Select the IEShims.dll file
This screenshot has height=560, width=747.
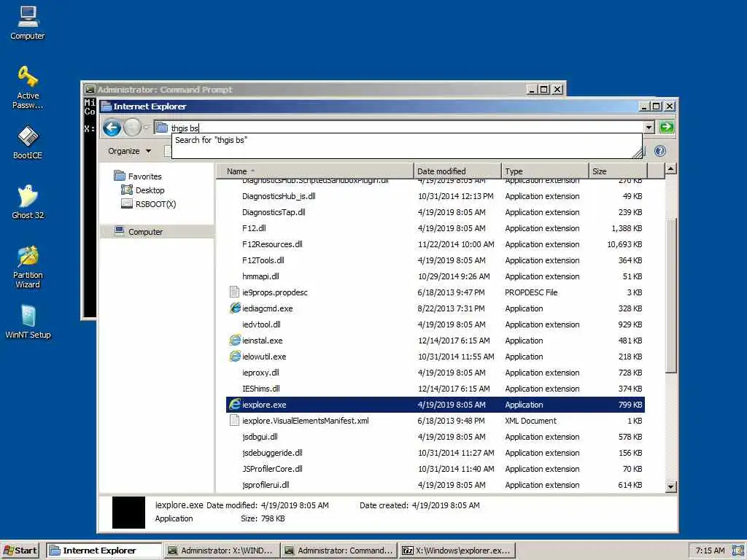tap(261, 389)
